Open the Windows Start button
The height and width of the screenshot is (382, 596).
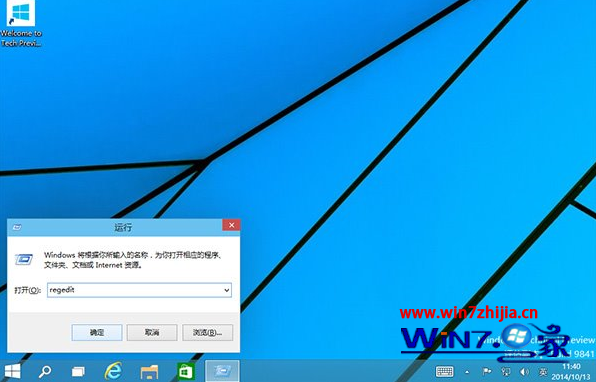coord(12,371)
